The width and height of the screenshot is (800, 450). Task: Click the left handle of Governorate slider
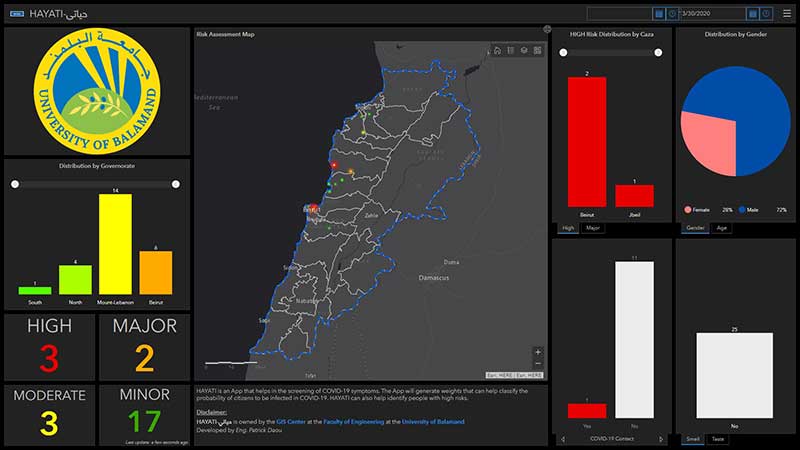click(15, 184)
